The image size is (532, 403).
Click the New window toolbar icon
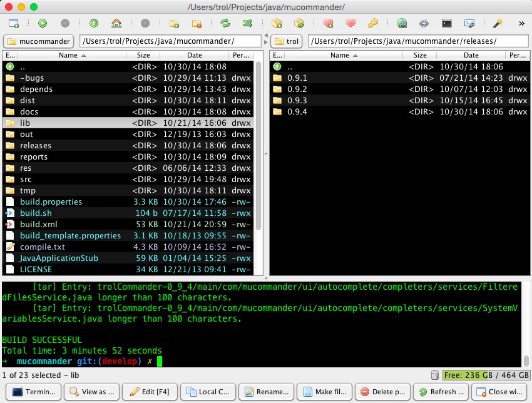(14, 24)
